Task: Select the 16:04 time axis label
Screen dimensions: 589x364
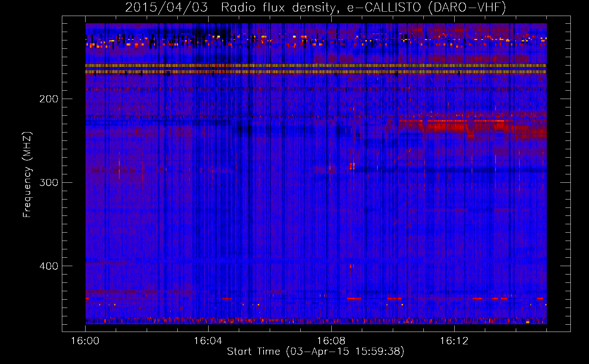Action: (208, 341)
